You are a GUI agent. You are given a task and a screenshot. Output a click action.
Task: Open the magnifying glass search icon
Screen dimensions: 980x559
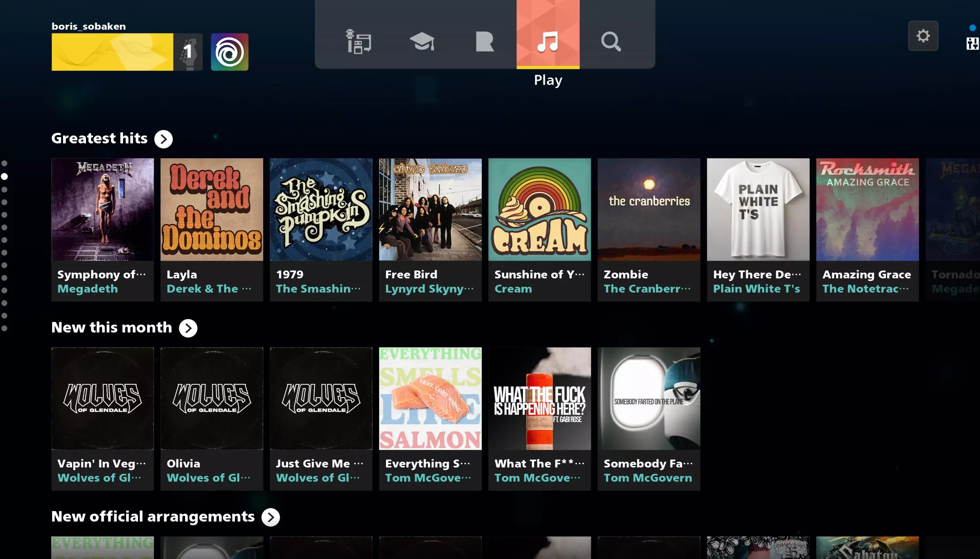pos(611,41)
